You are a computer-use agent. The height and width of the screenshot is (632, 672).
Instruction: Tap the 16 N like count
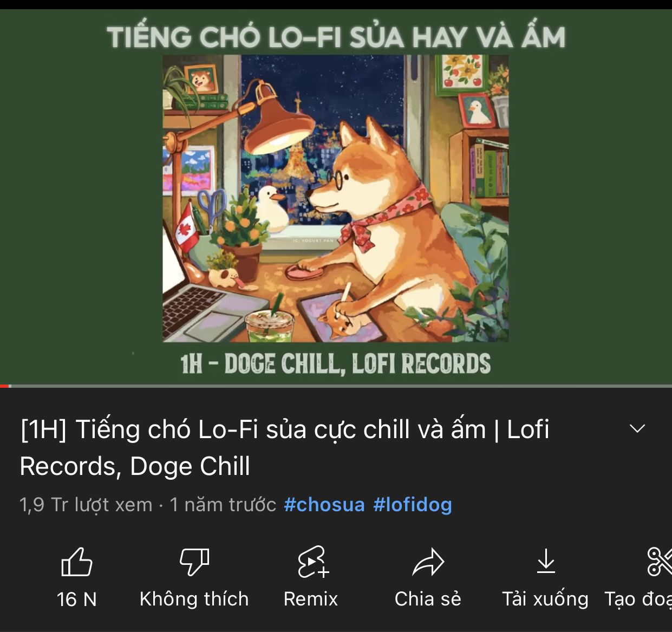coord(76,599)
